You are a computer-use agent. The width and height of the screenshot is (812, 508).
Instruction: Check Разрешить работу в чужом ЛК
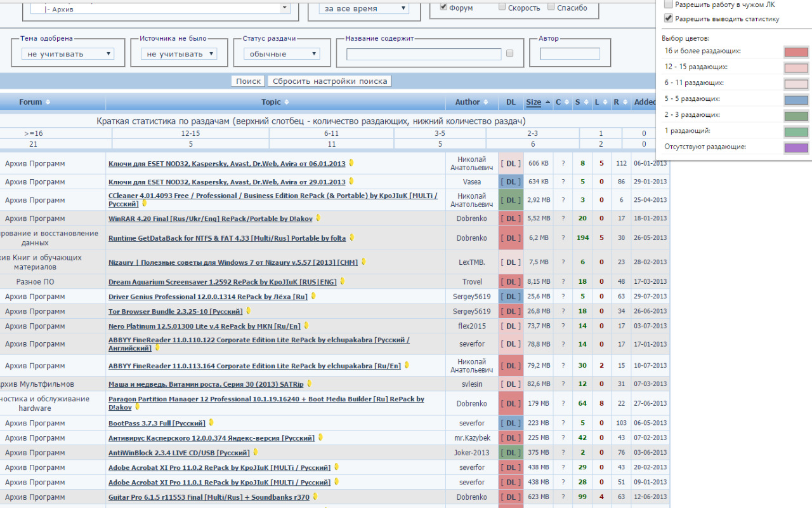pos(668,4)
